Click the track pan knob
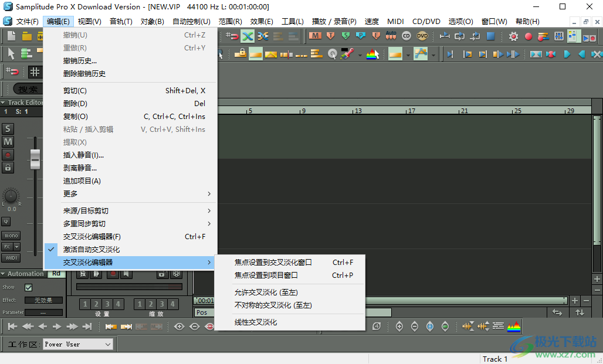This screenshot has width=603, height=364. [x=11, y=195]
